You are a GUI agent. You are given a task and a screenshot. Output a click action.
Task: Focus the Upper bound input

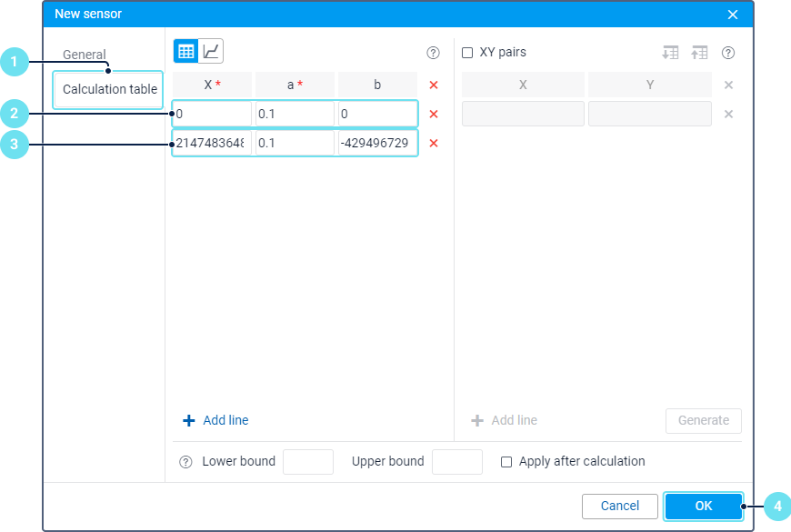(457, 462)
